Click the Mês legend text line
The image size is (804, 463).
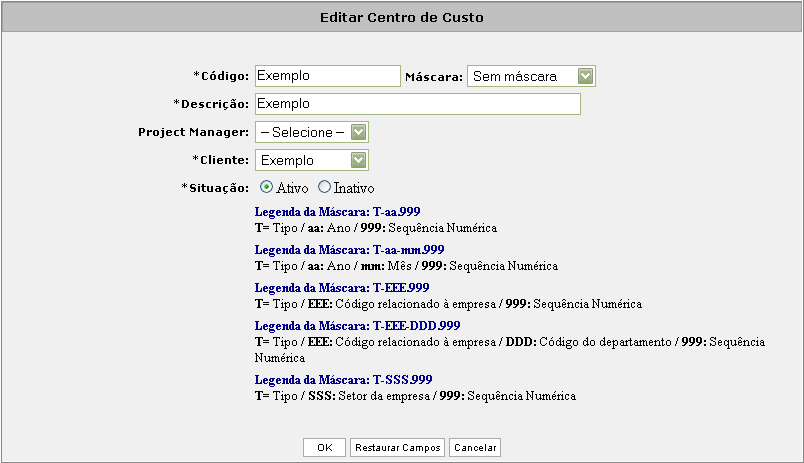coord(406,266)
